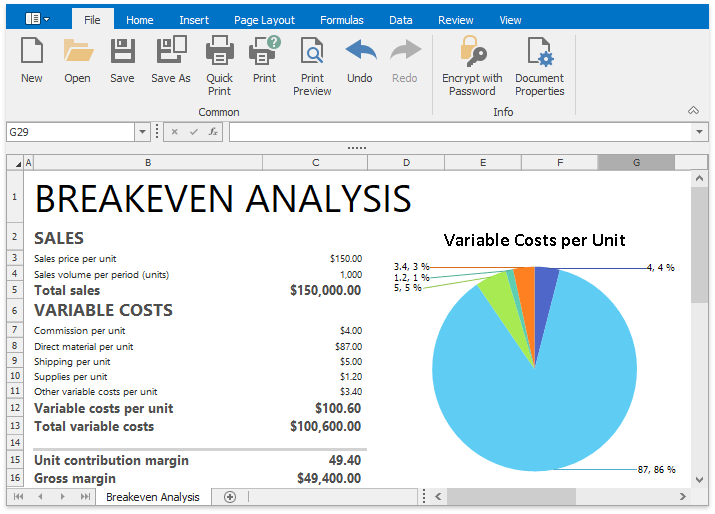
Task: Switch to the Home ribbon tab
Action: tap(140, 20)
